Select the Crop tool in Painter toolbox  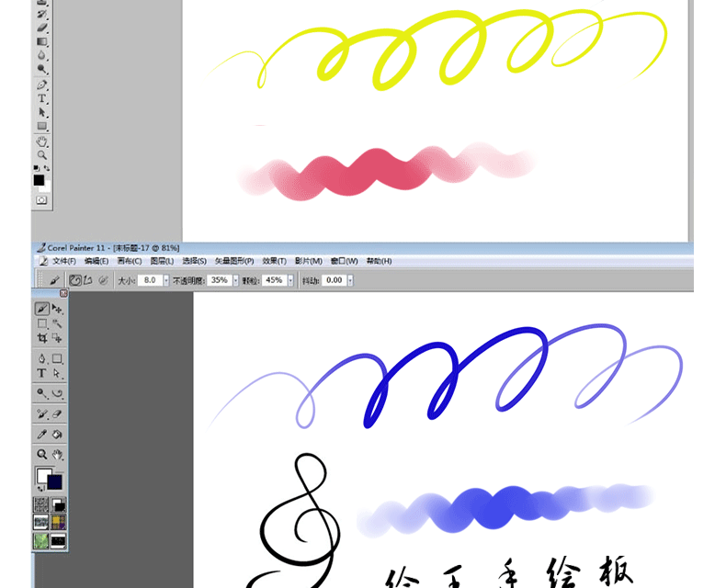coord(41,338)
